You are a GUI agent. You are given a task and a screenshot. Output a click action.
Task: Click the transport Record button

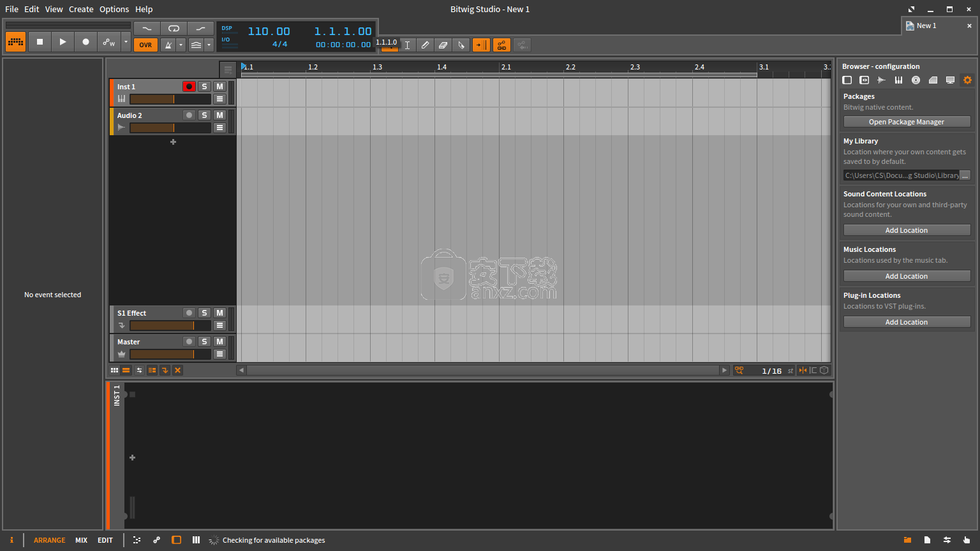(x=85, y=42)
